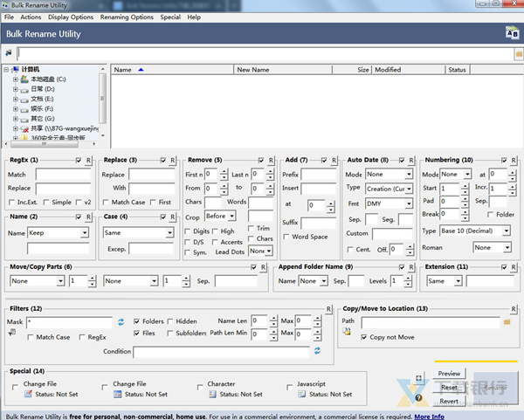Check the Subfolders filter option
Image resolution: width=524 pixels, height=420 pixels.
169,333
